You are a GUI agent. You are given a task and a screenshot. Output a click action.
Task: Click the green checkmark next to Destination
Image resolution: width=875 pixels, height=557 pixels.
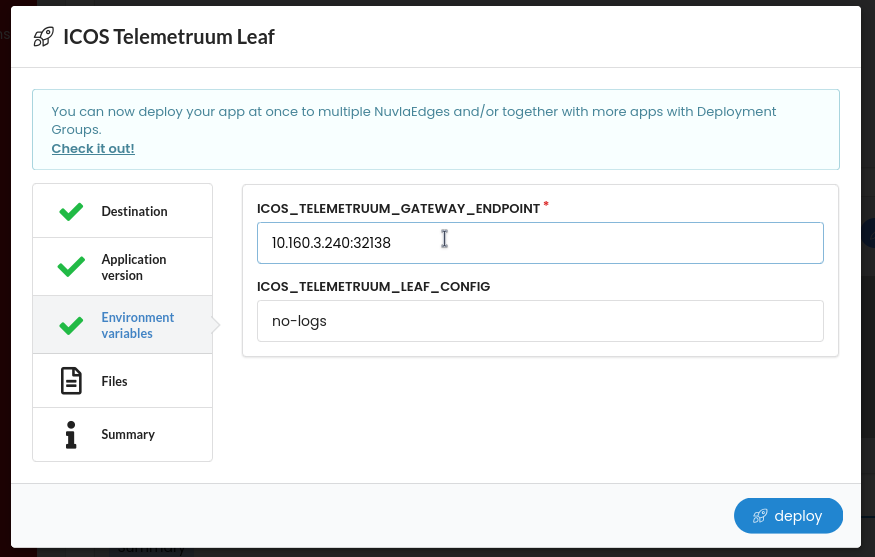[71, 212]
